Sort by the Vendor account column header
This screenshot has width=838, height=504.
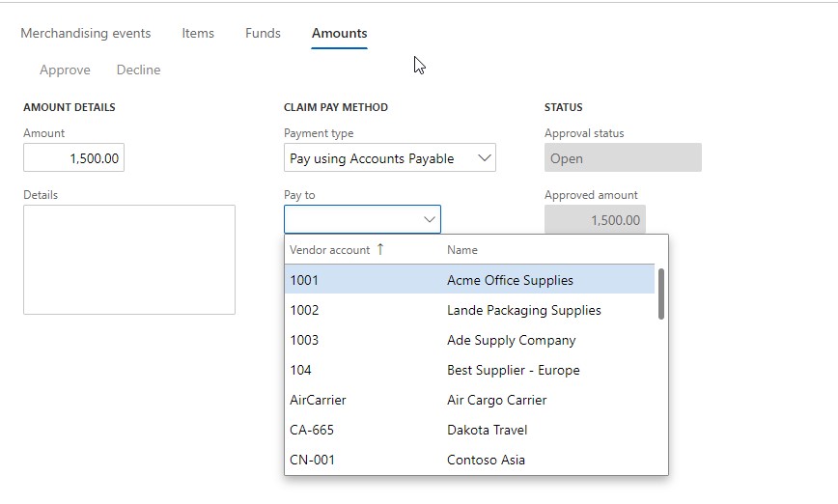[329, 250]
